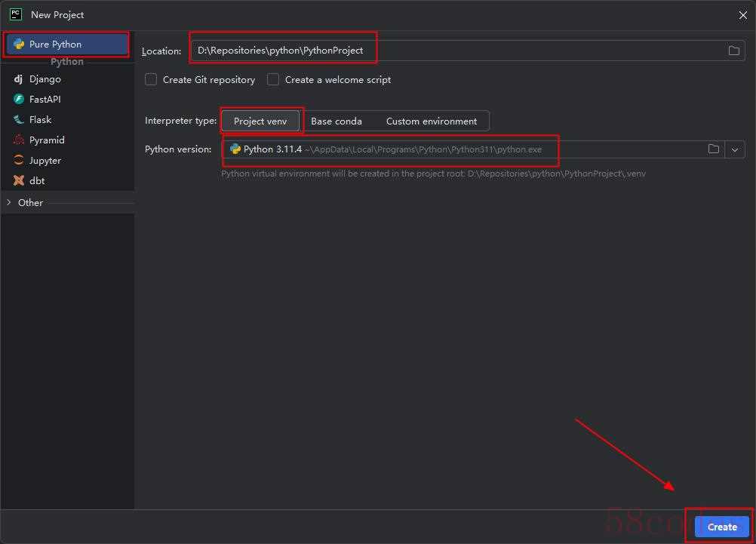
Task: Click the PyCharm logo in the title bar
Action: [x=16, y=14]
